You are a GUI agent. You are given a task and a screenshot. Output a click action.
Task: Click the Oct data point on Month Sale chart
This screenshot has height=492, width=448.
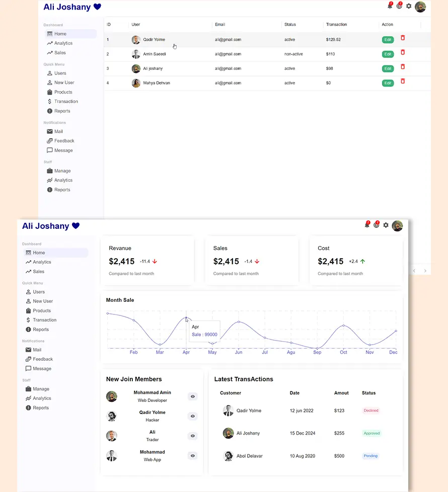pos(344,325)
